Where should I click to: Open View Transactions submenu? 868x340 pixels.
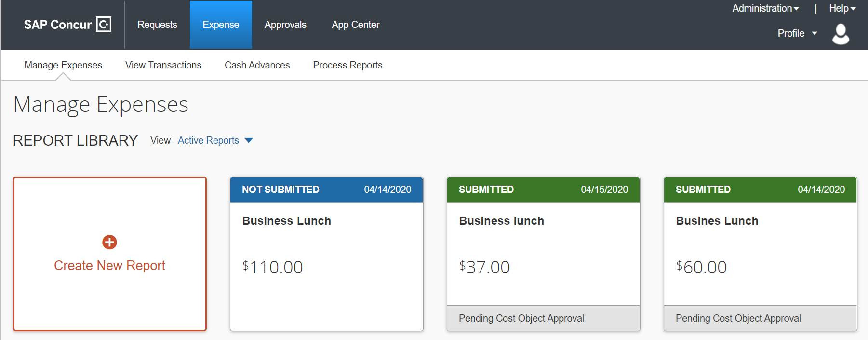click(x=163, y=65)
